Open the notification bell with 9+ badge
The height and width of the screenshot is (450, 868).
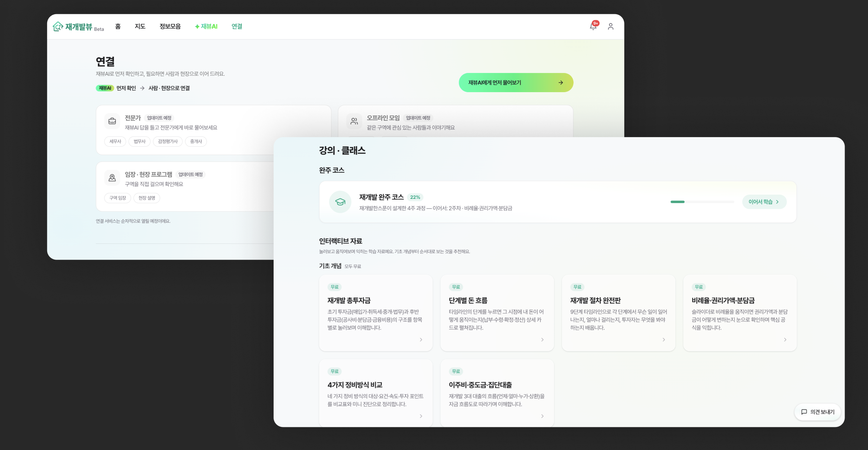593,26
